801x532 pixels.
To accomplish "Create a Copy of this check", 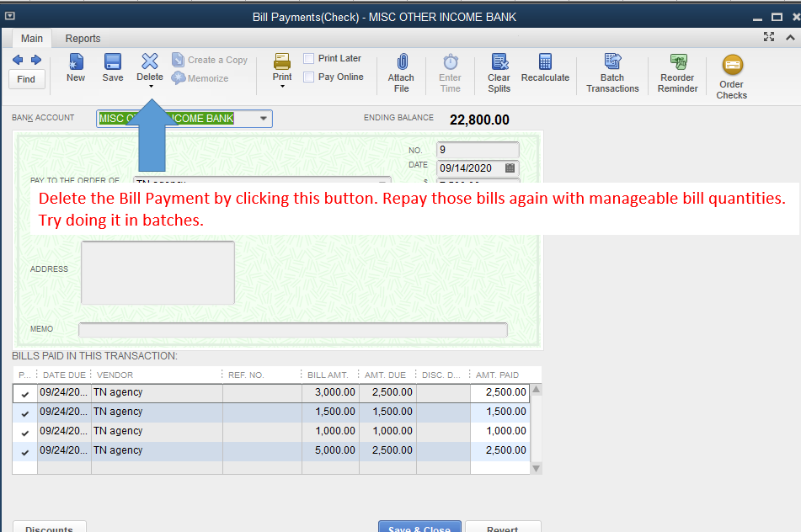I will click(210, 60).
